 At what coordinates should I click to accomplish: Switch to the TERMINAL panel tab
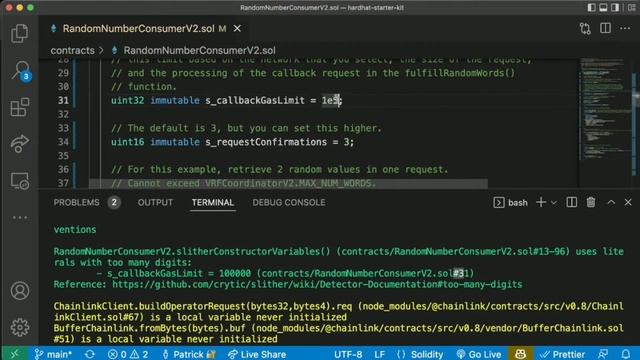(213, 202)
